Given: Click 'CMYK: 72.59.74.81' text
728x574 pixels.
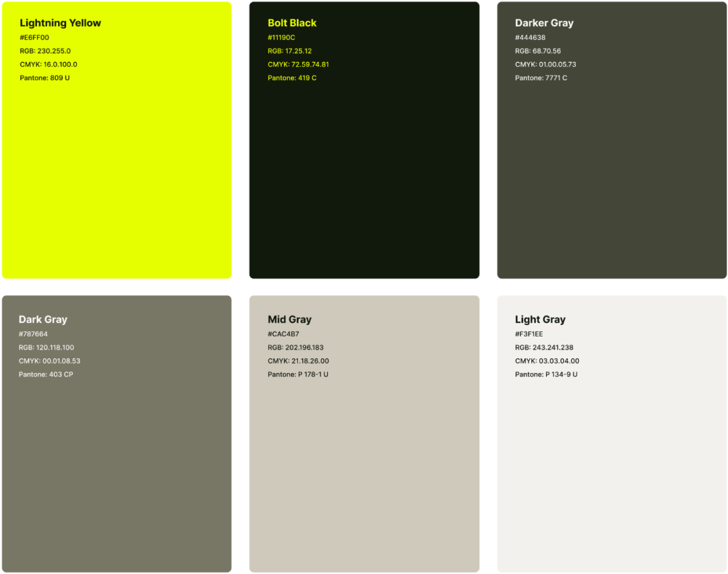Looking at the screenshot, I should pos(298,65).
